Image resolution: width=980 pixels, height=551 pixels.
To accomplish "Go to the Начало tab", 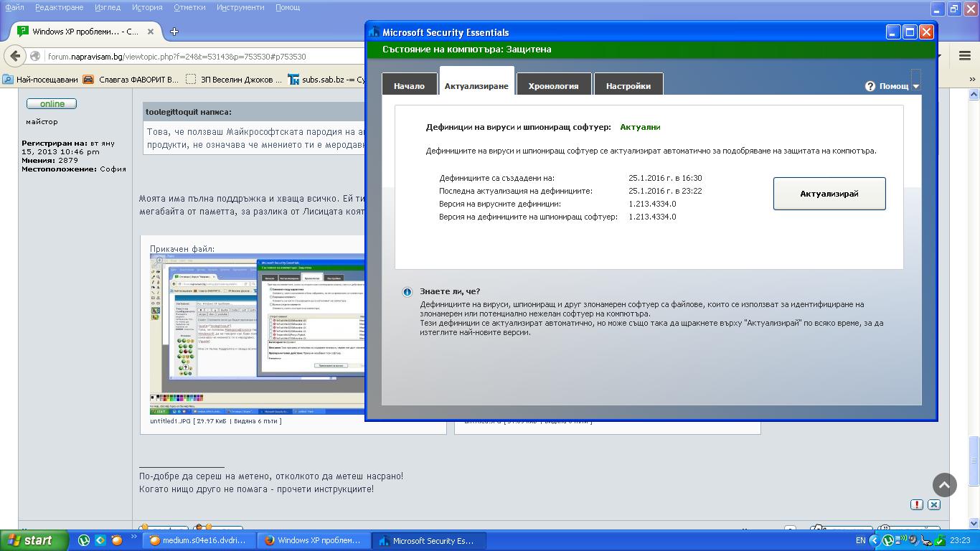I will [409, 86].
